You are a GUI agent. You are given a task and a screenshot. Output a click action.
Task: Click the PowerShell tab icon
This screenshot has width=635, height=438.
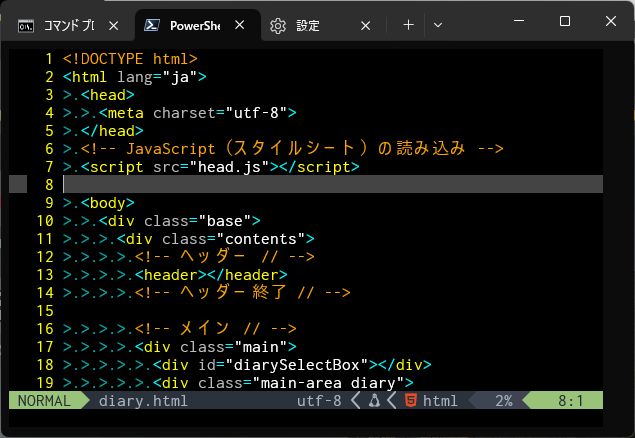(x=153, y=25)
